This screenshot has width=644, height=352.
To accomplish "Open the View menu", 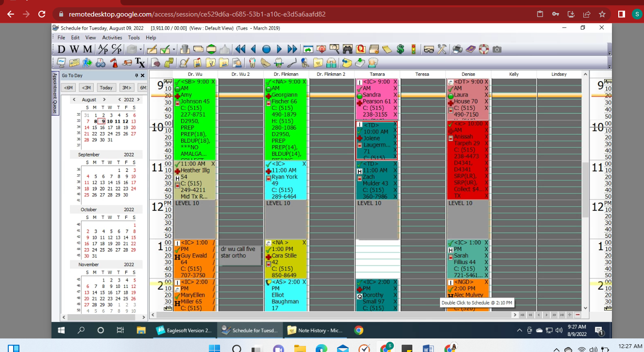I will [91, 37].
